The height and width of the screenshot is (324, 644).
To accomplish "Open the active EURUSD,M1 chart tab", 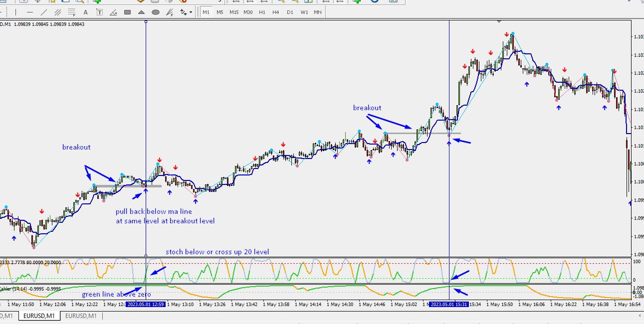I will [x=39, y=316].
